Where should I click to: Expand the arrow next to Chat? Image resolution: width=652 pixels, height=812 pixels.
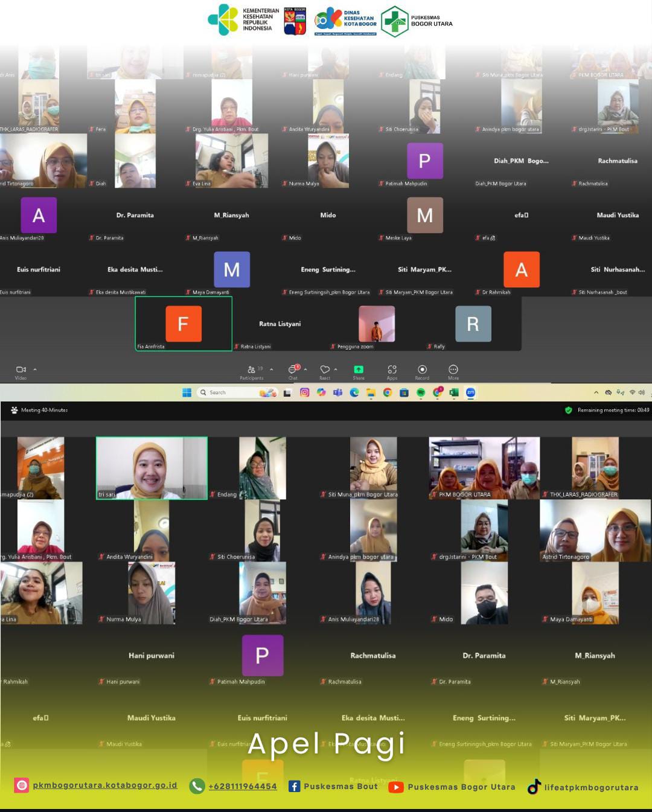(305, 369)
